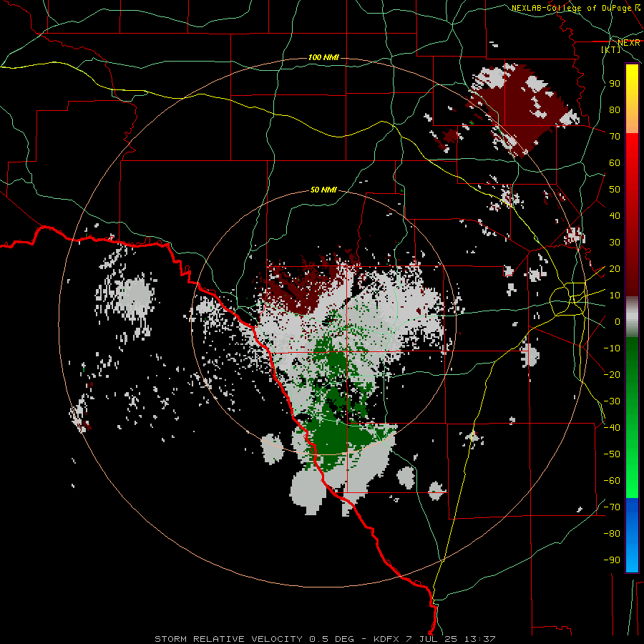The width and height of the screenshot is (644, 644).
Task: Click the gray zero-velocity segment of the color bar
Action: 632,316
